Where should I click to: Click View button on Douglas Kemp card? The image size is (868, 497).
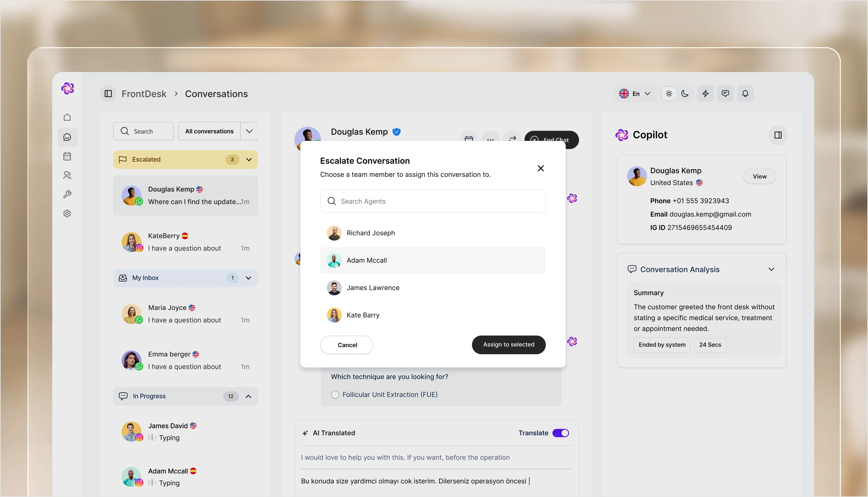click(759, 176)
